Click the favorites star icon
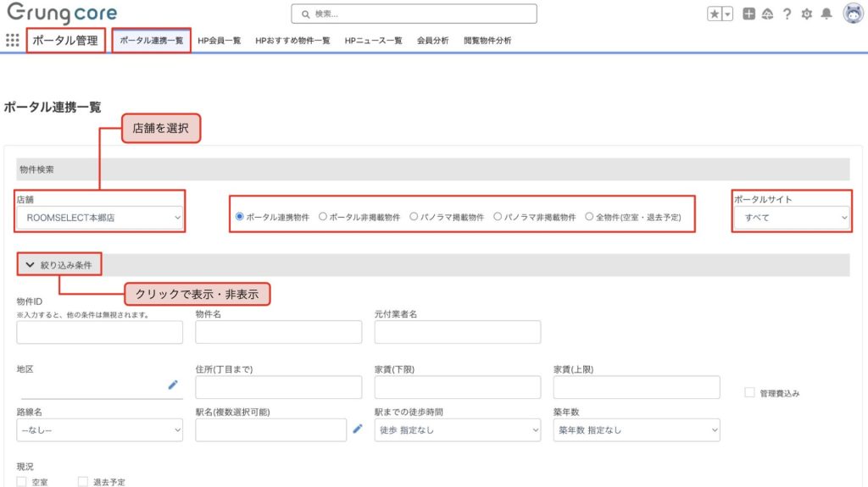This screenshot has height=487, width=868. [715, 14]
